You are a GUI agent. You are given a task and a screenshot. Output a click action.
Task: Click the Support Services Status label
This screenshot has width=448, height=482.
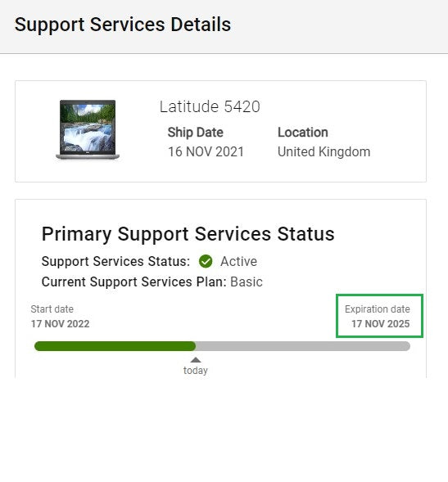tap(116, 262)
